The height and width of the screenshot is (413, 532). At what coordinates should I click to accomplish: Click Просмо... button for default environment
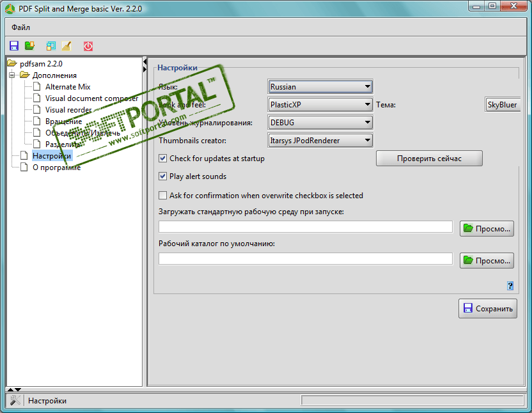tap(487, 229)
